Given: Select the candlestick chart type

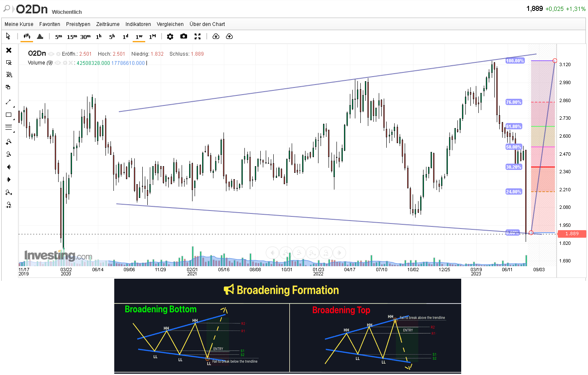Looking at the screenshot, I should click(26, 36).
